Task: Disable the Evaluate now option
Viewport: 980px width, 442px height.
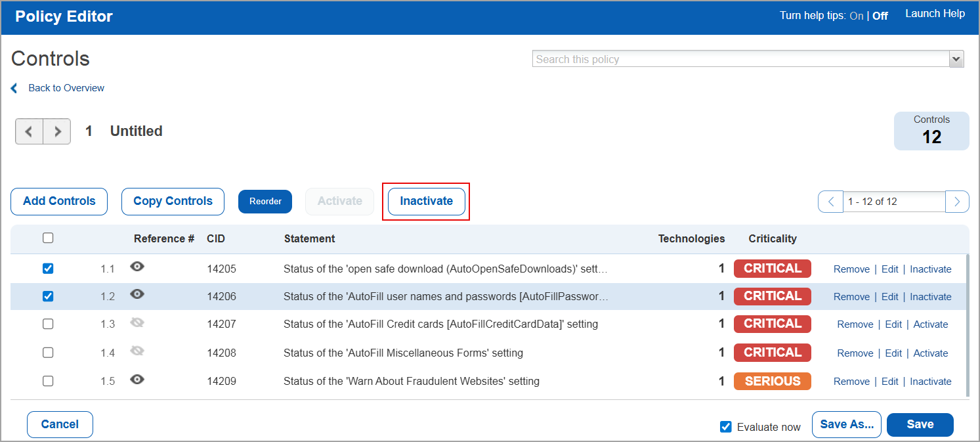Action: [725, 426]
